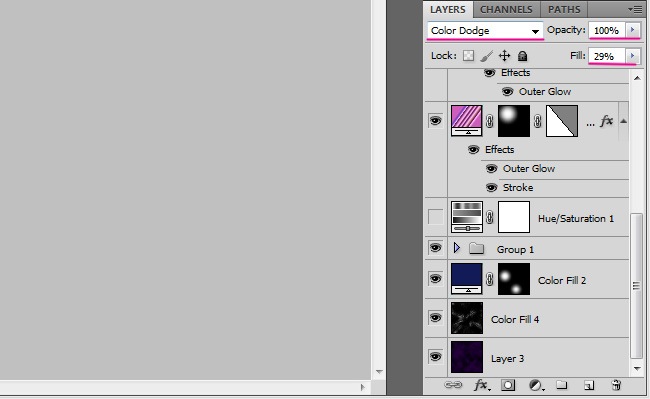The image size is (650, 399).
Task: Toggle lock all padlock icon
Action: pyautogui.click(x=522, y=56)
